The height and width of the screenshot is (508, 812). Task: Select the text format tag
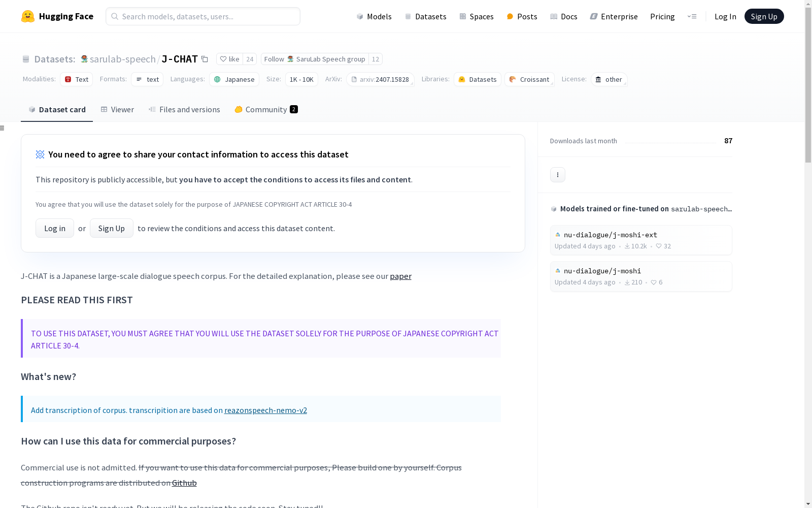[x=147, y=79]
